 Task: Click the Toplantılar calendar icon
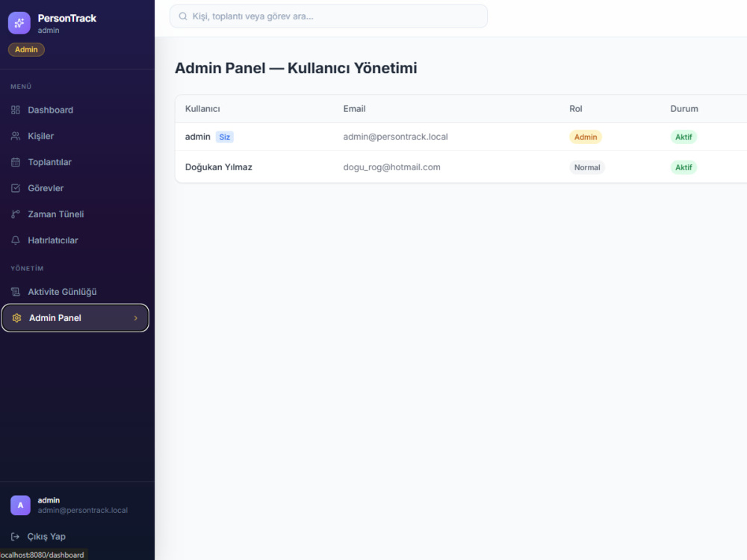pyautogui.click(x=16, y=162)
